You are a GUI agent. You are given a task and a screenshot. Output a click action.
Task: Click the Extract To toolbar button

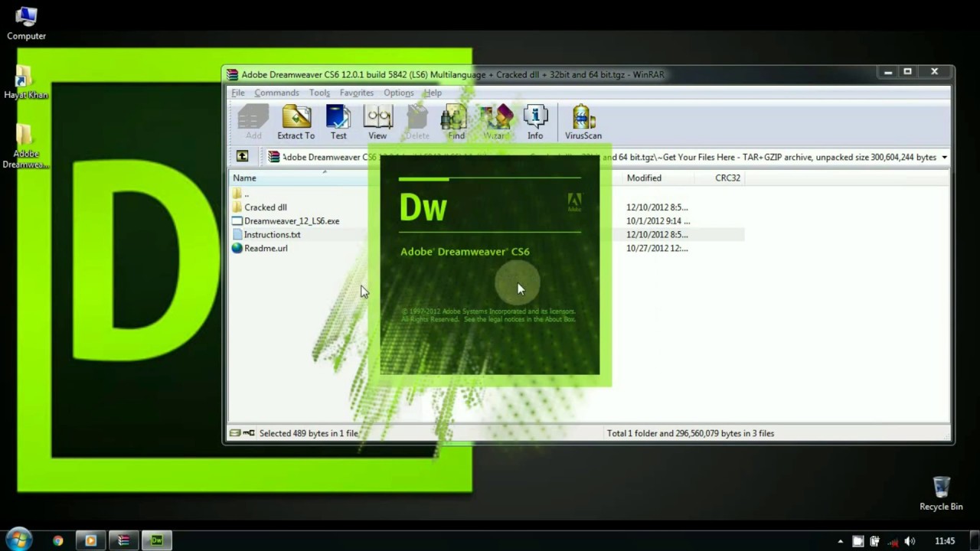pyautogui.click(x=296, y=122)
